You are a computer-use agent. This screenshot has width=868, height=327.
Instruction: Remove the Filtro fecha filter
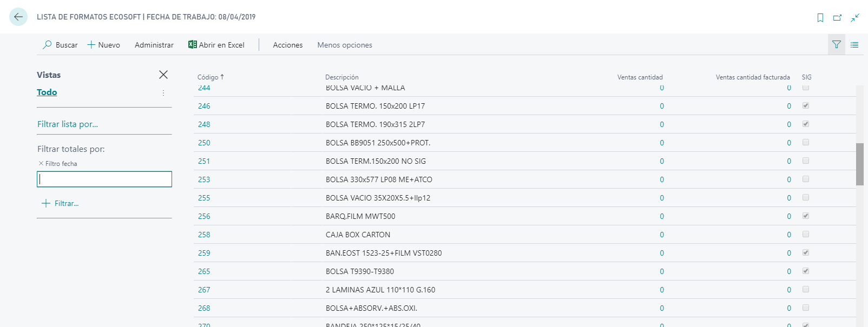41,163
